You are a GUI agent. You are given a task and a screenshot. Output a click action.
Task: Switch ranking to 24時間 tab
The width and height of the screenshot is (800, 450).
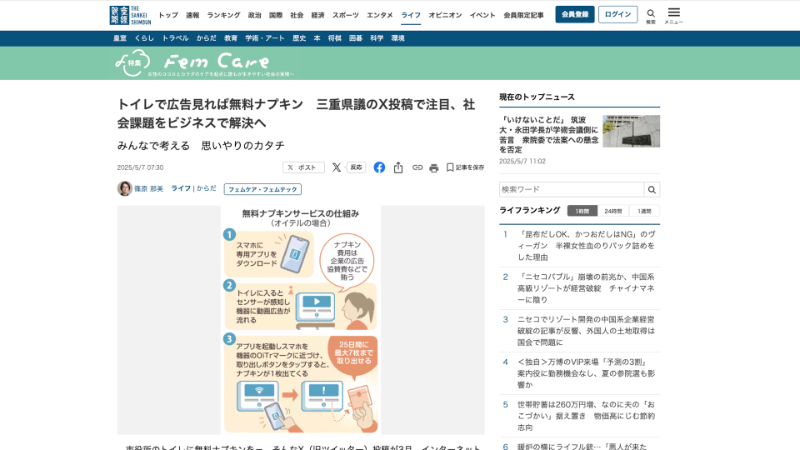(x=611, y=211)
